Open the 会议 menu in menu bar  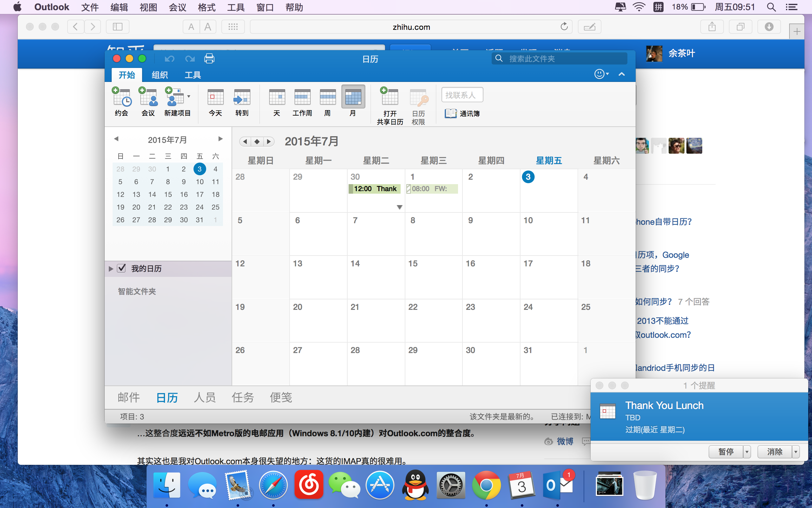pos(178,7)
